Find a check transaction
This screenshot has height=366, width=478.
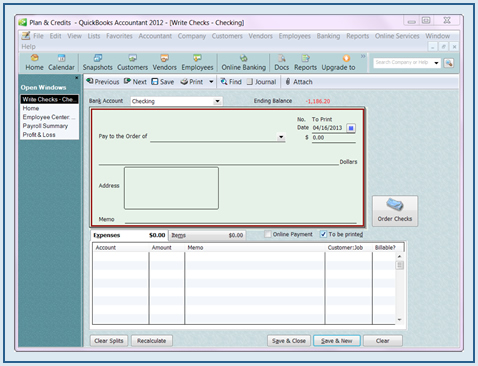(x=231, y=82)
